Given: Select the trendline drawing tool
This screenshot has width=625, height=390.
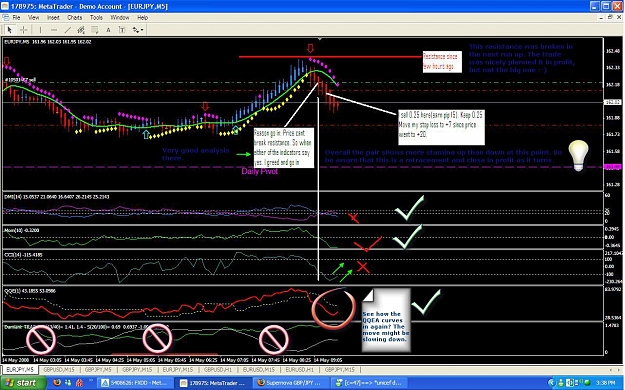Looking at the screenshot, I should (x=67, y=30).
